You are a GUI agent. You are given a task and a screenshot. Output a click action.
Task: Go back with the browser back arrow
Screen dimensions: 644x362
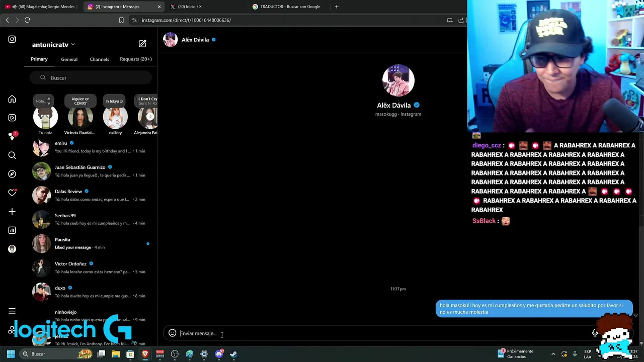7,20
